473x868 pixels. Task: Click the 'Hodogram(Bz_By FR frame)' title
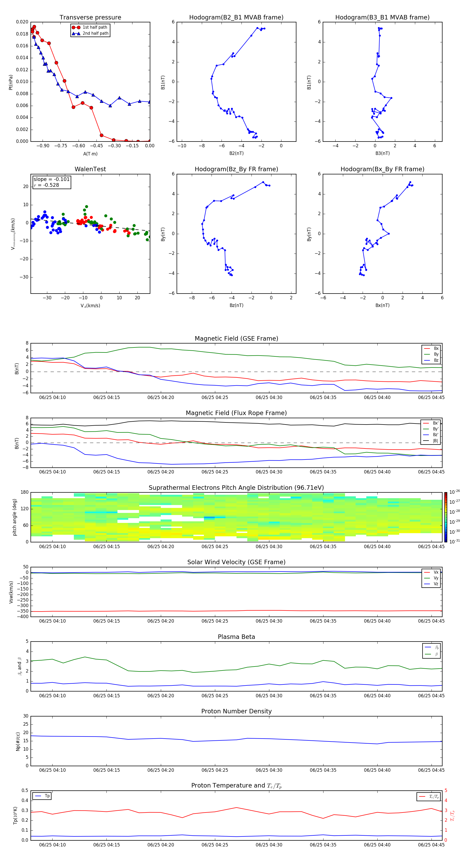point(236,169)
